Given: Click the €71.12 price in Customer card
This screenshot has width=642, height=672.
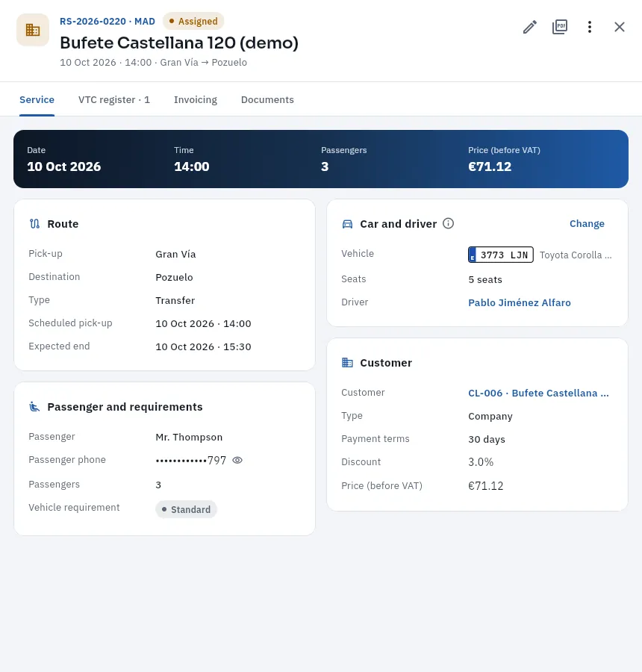Looking at the screenshot, I should coord(485,485).
